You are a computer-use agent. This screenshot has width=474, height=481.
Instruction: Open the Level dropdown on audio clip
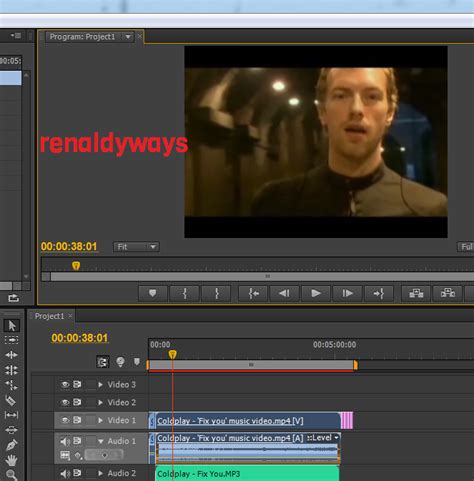click(x=323, y=437)
